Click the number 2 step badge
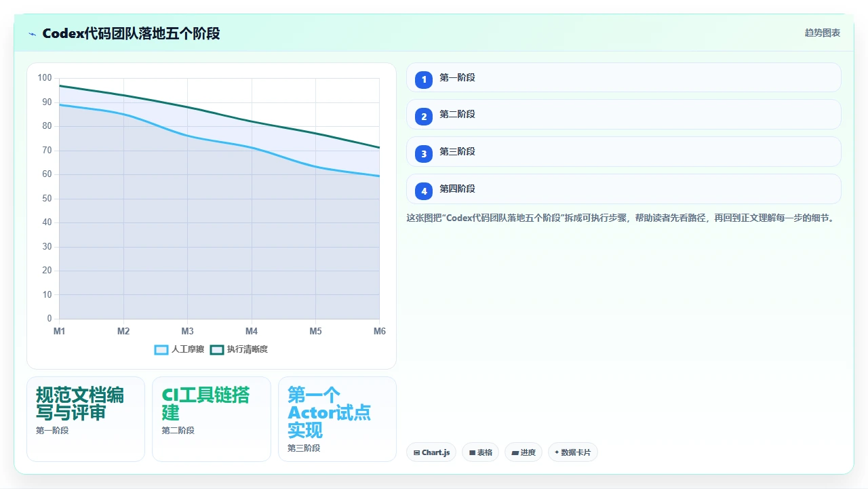This screenshot has width=868, height=489. point(424,117)
